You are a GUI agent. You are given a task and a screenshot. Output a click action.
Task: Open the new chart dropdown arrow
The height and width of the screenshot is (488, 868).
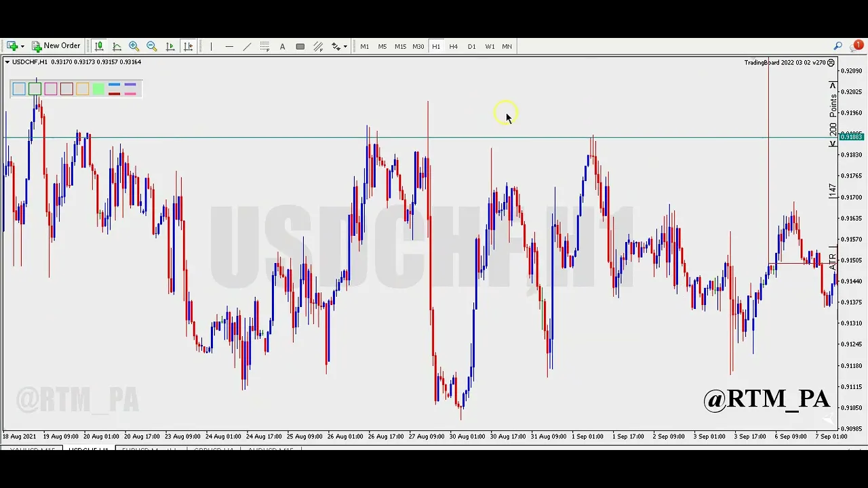tap(22, 47)
